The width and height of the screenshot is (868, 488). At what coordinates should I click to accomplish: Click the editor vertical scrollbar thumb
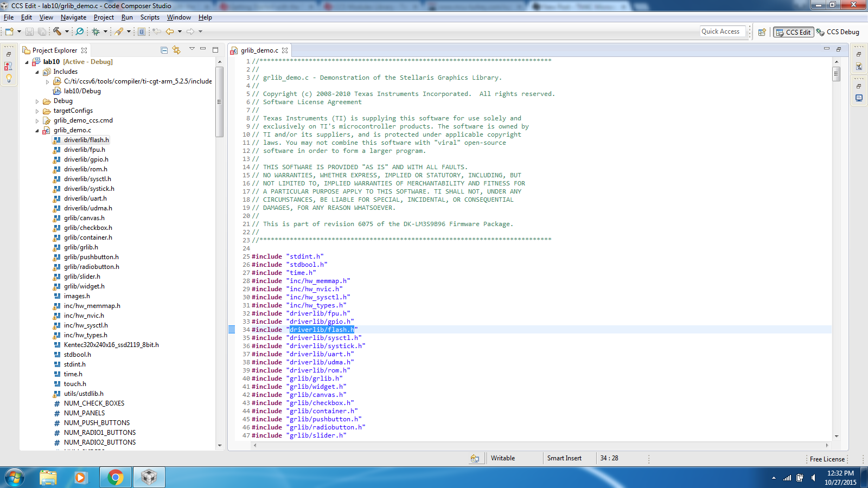[x=836, y=73]
